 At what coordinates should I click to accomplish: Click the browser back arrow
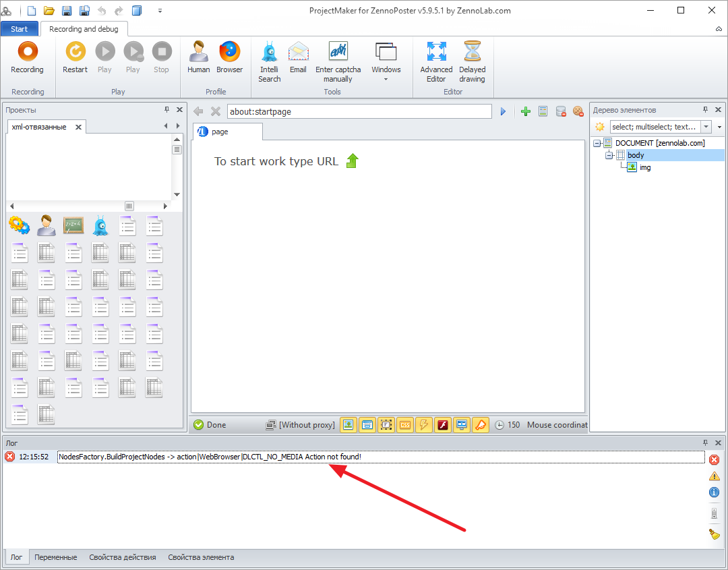[198, 111]
